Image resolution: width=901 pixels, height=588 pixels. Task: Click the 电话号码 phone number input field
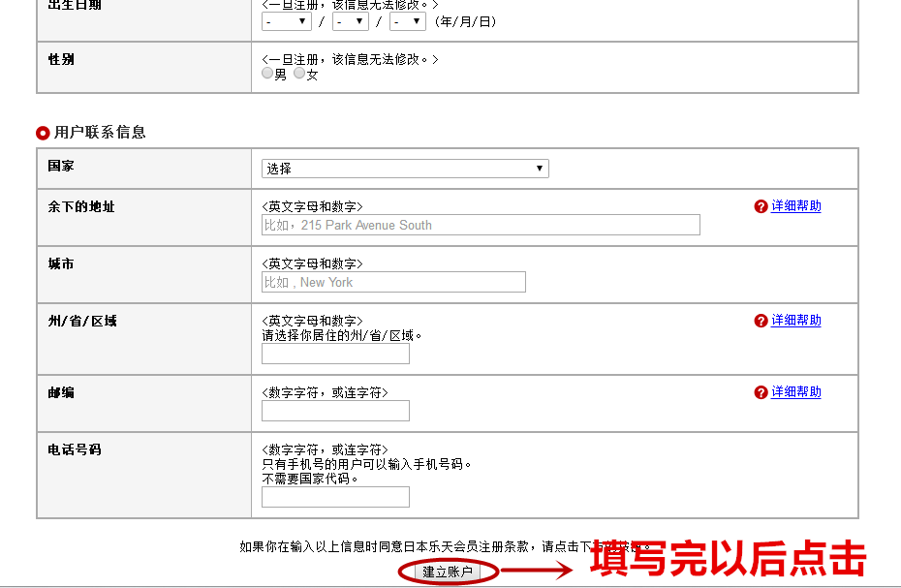click(x=335, y=497)
